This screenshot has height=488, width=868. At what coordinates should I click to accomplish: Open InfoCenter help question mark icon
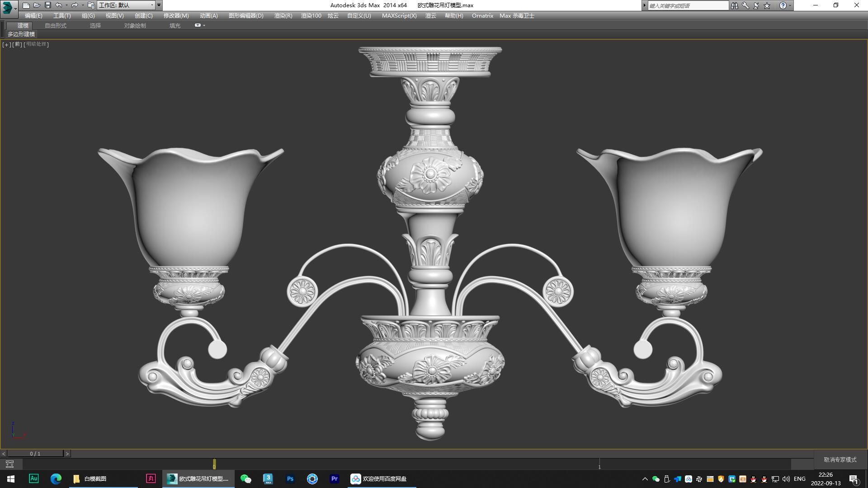783,5
